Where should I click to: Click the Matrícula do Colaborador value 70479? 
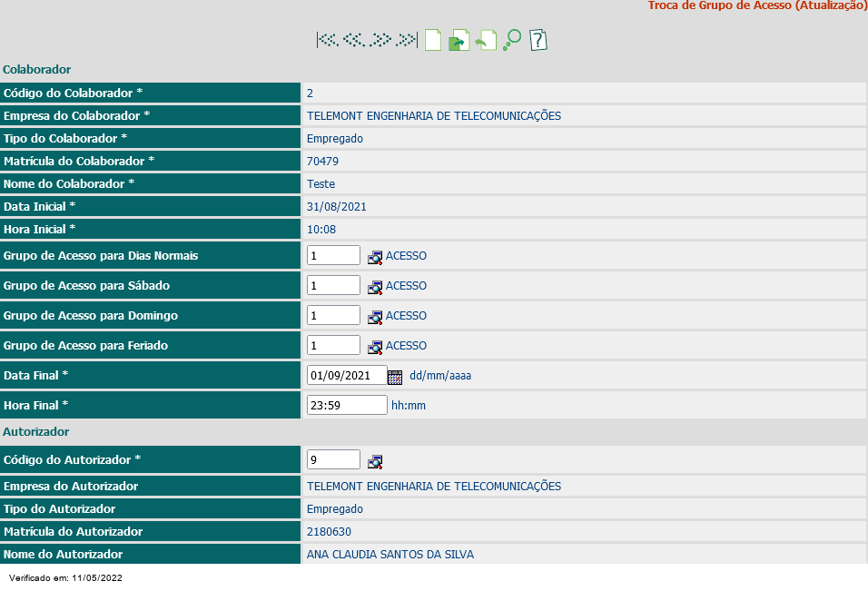pyautogui.click(x=322, y=161)
